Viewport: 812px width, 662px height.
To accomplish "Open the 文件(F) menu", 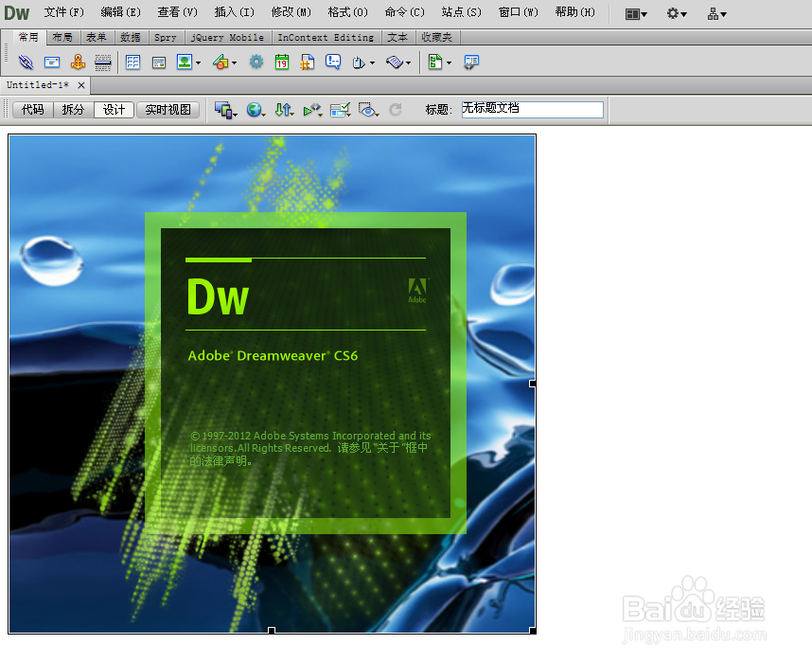I will 64,12.
